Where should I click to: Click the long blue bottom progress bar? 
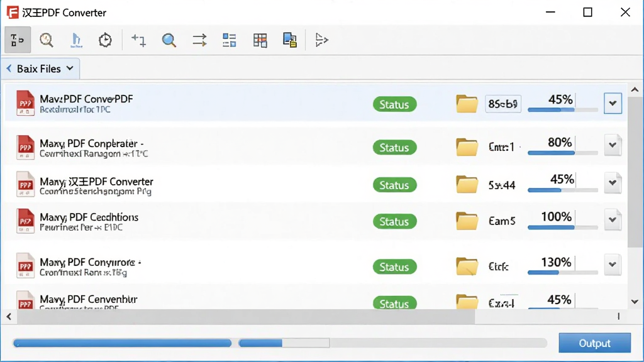[x=123, y=343]
